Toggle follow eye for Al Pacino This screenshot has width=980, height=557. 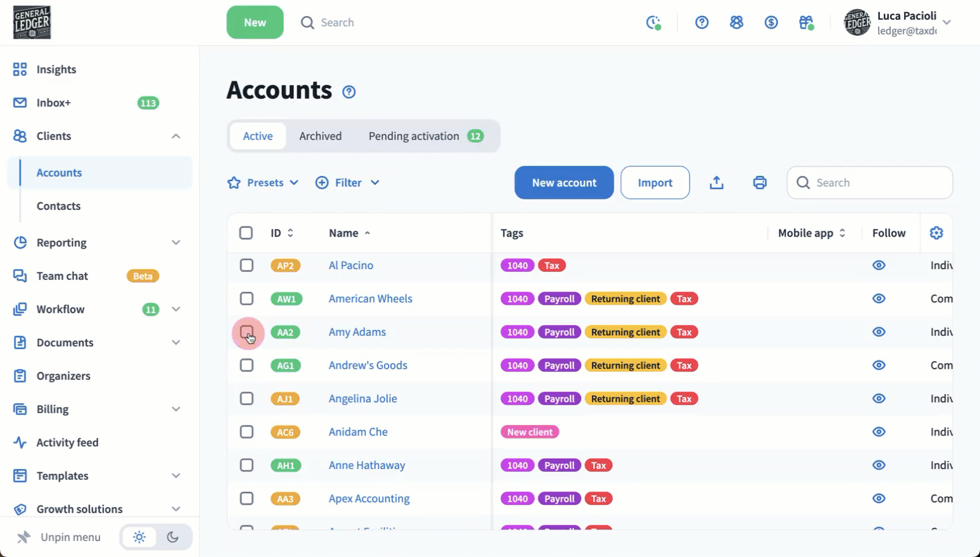(x=879, y=265)
